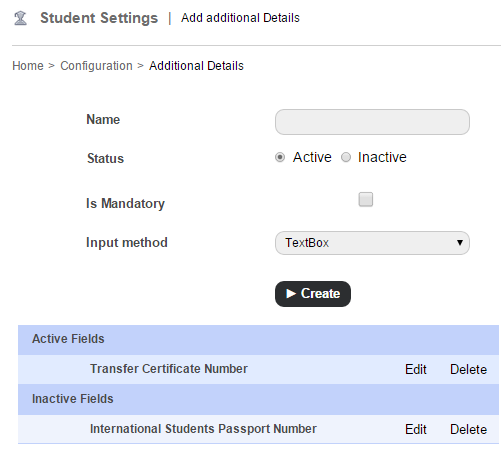Image resolution: width=501 pixels, height=459 pixels.
Task: Edit Transfer Certificate Number field
Action: pyautogui.click(x=416, y=369)
